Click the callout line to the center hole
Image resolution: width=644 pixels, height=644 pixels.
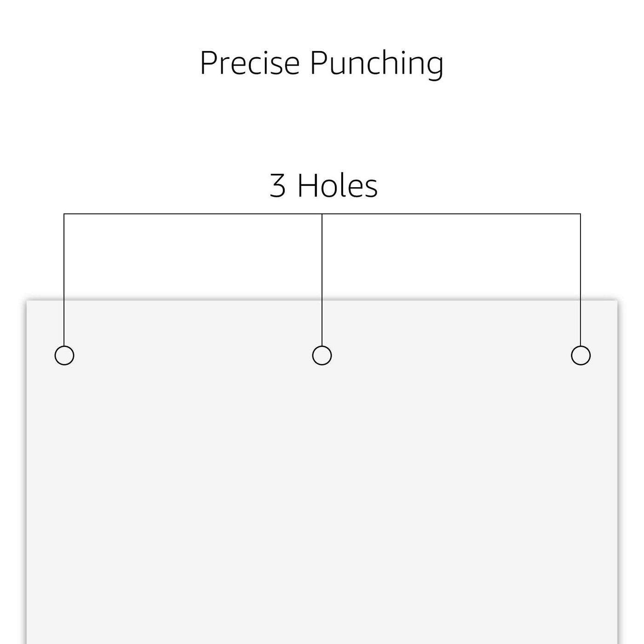pyautogui.click(x=322, y=280)
